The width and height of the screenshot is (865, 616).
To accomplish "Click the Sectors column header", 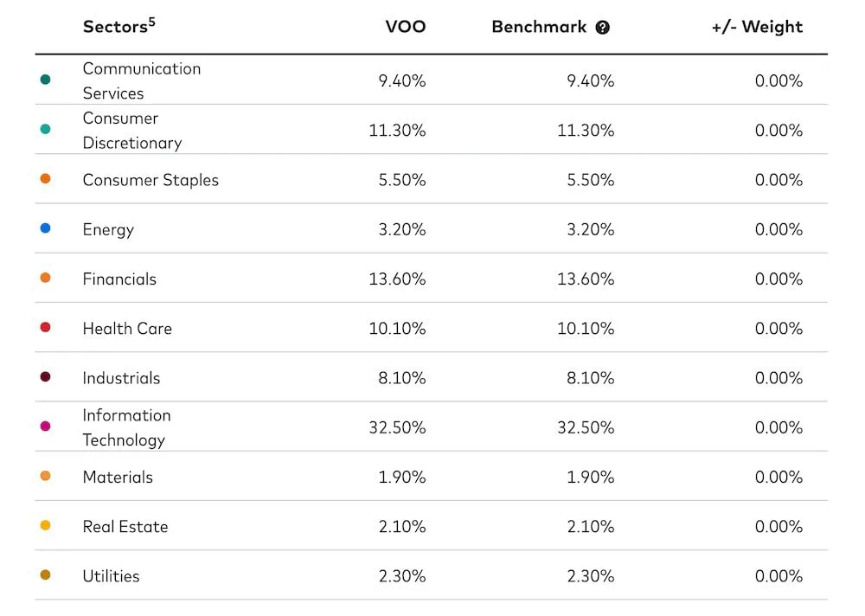I will pyautogui.click(x=114, y=27).
